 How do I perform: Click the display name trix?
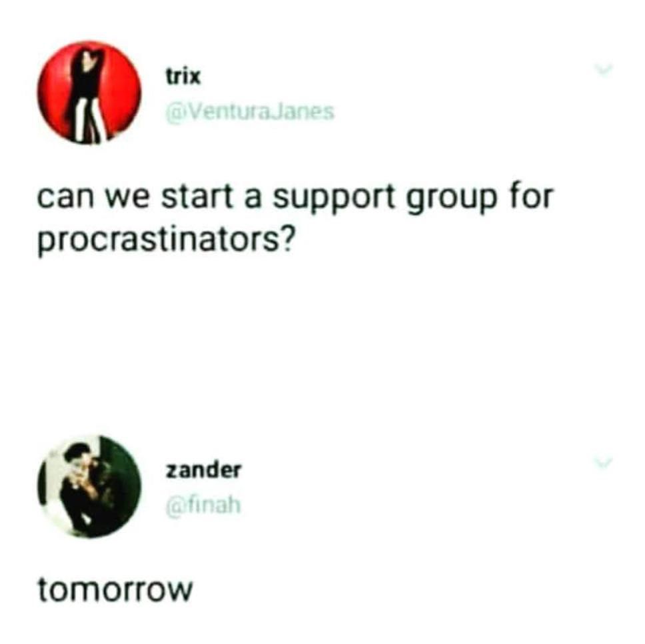[183, 77]
